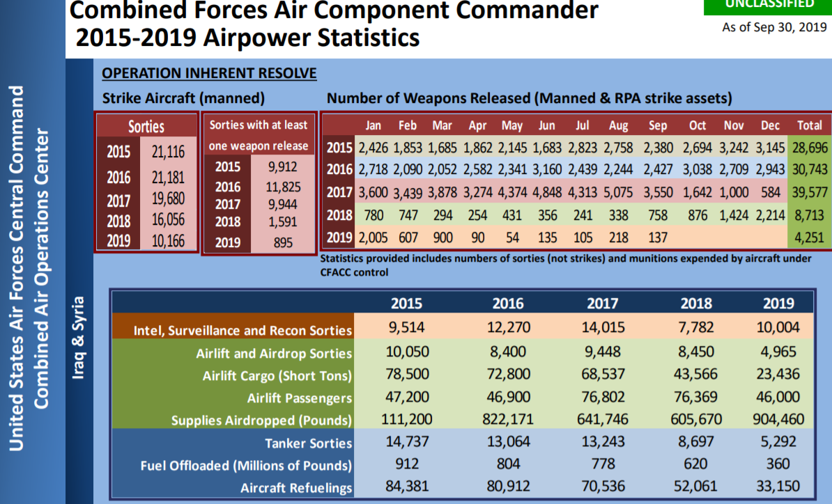The image size is (832, 504).
Task: Click the 'As of Sep 30, 2019' date text
Action: point(774,28)
